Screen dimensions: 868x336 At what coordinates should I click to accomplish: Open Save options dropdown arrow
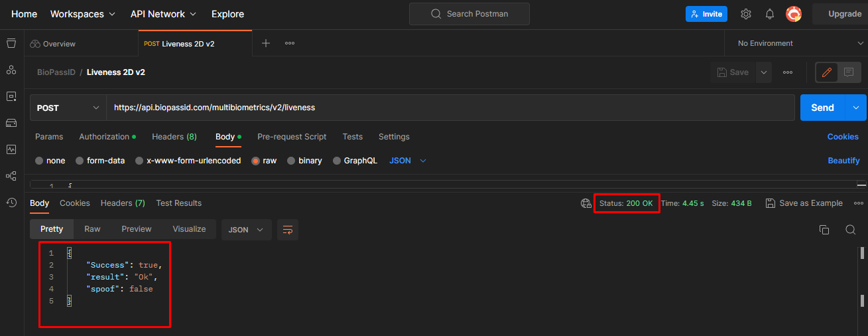[x=764, y=72]
